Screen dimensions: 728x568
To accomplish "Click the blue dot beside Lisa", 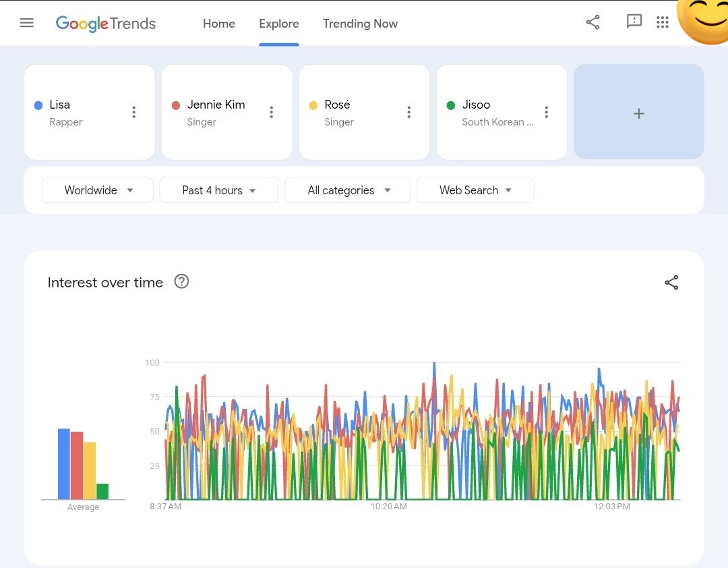I will [38, 105].
